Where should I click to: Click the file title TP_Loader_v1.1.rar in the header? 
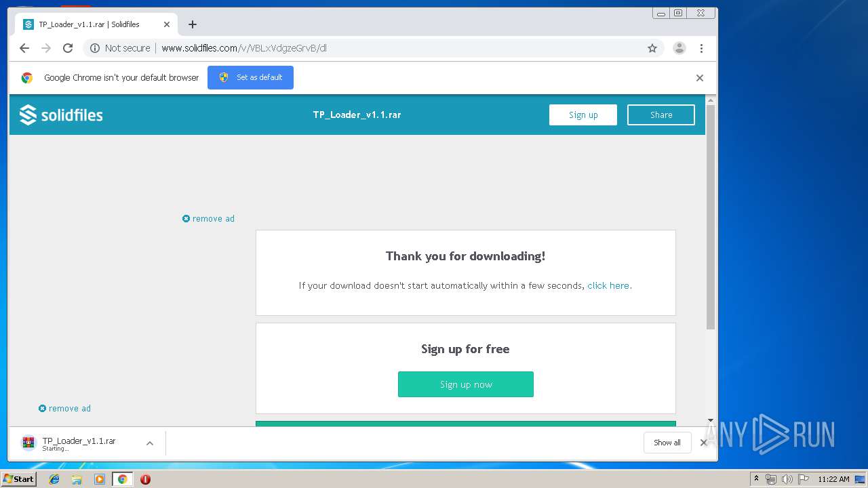point(357,115)
